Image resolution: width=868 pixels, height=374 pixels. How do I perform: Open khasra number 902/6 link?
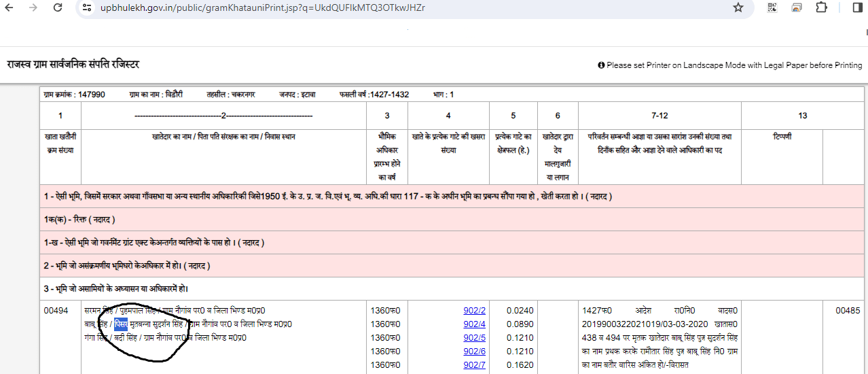tap(474, 352)
